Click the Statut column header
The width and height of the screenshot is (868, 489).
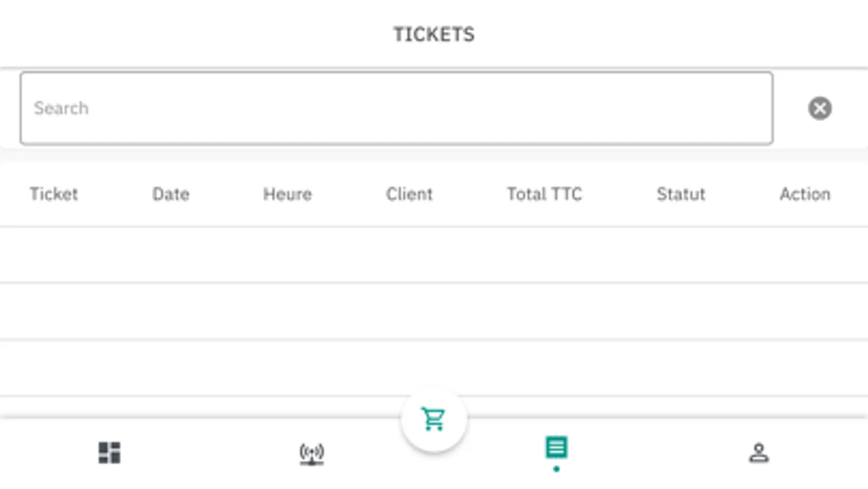681,194
